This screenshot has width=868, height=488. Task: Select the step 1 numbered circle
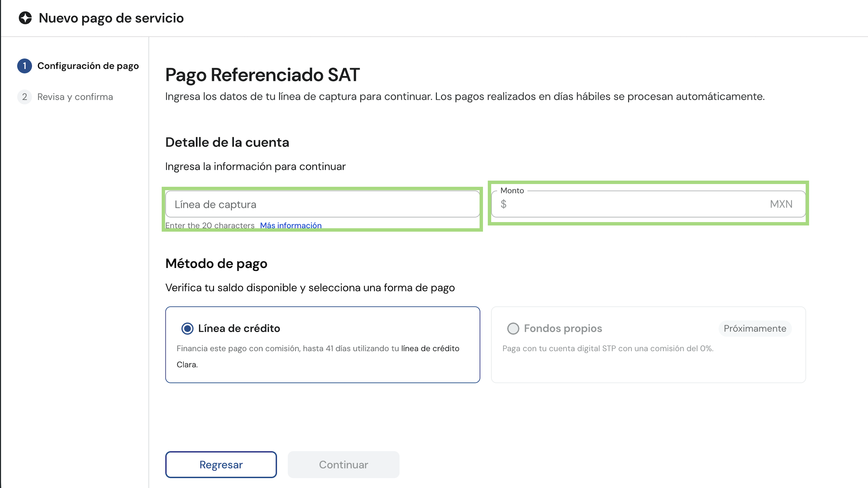click(x=24, y=66)
